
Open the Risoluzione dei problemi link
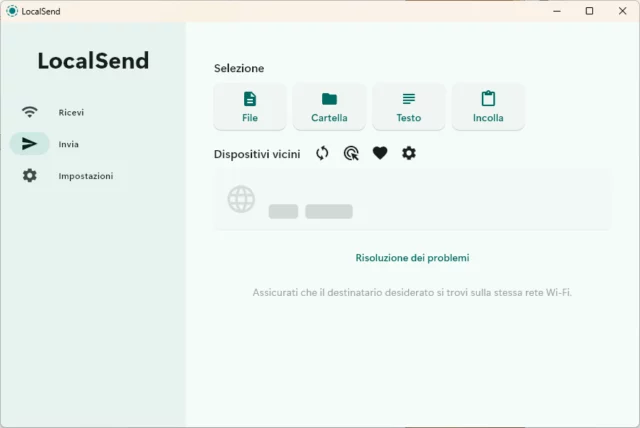(x=412, y=258)
